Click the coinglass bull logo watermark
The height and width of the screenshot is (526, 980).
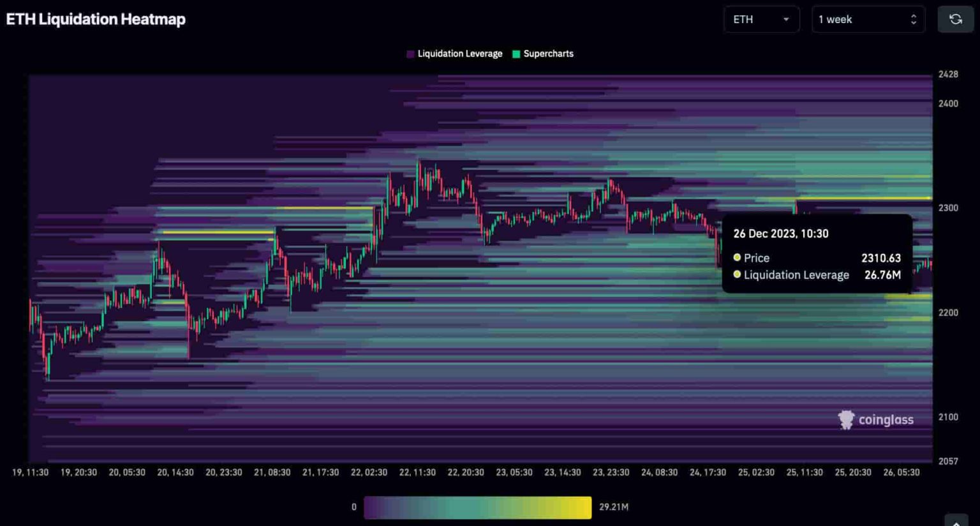tap(847, 419)
